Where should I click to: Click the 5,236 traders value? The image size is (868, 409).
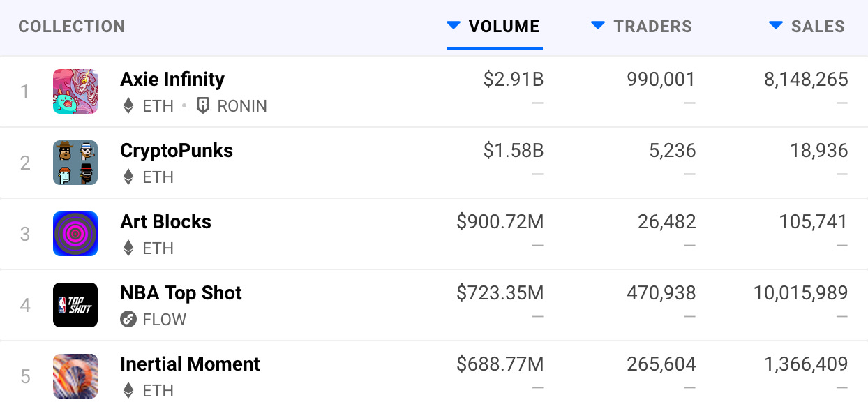click(x=672, y=151)
